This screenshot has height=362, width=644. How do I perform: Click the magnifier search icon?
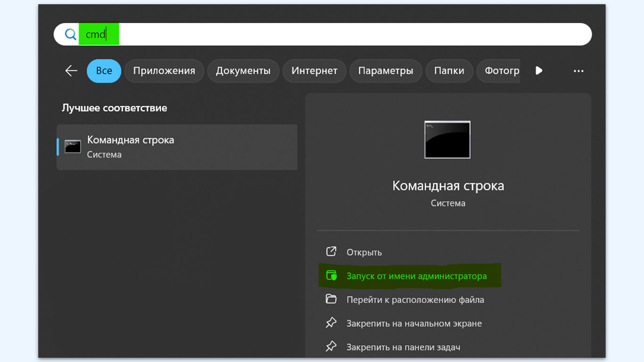[x=70, y=34]
